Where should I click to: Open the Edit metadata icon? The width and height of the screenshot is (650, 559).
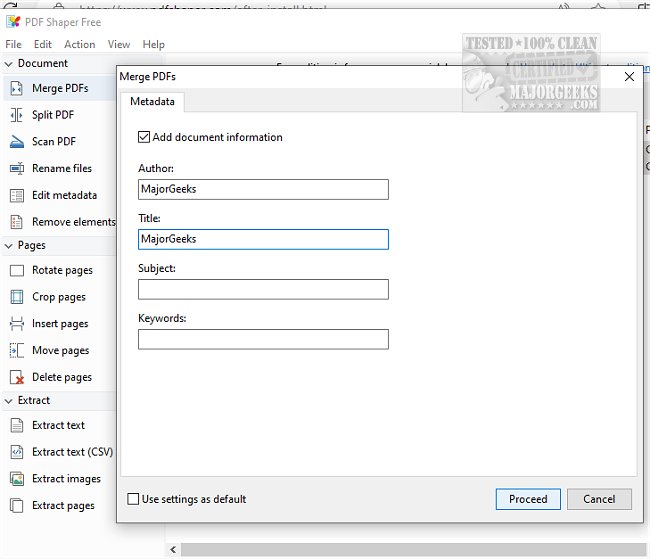(17, 195)
